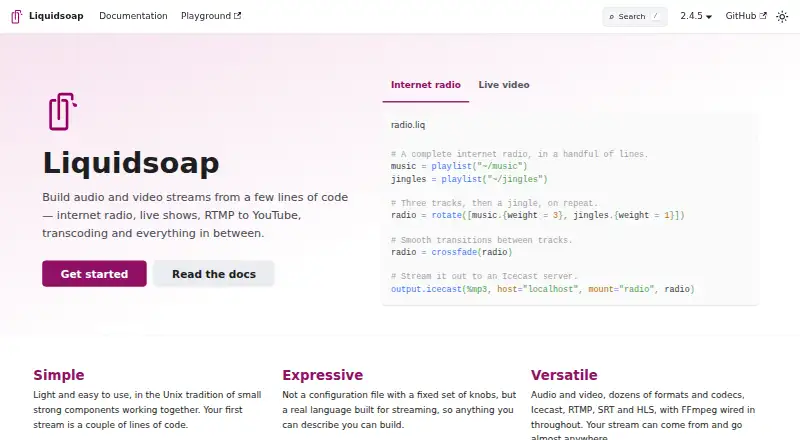This screenshot has height=440, width=800.
Task: Click the Liquidsoap hero heading
Action: [131, 163]
